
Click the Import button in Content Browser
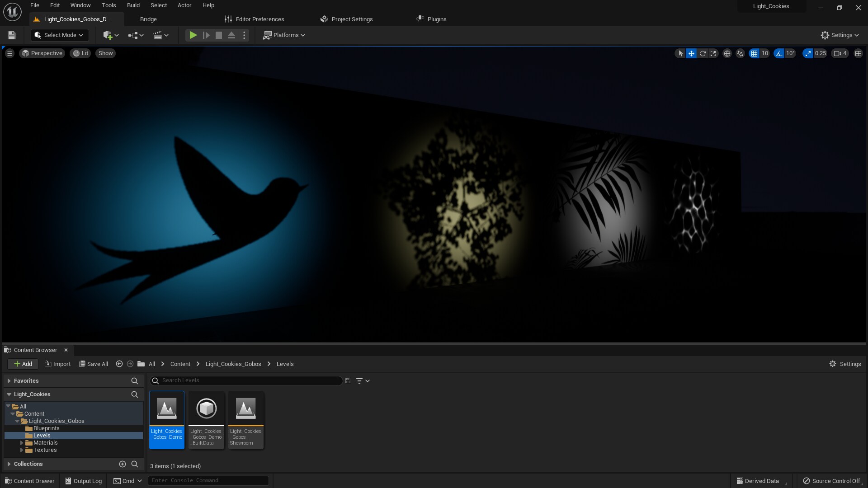click(x=57, y=364)
